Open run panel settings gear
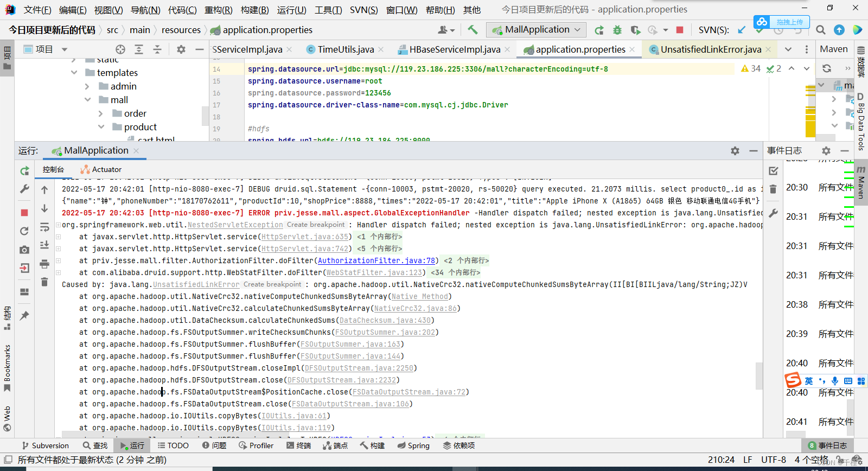This screenshot has width=868, height=471. [x=735, y=151]
